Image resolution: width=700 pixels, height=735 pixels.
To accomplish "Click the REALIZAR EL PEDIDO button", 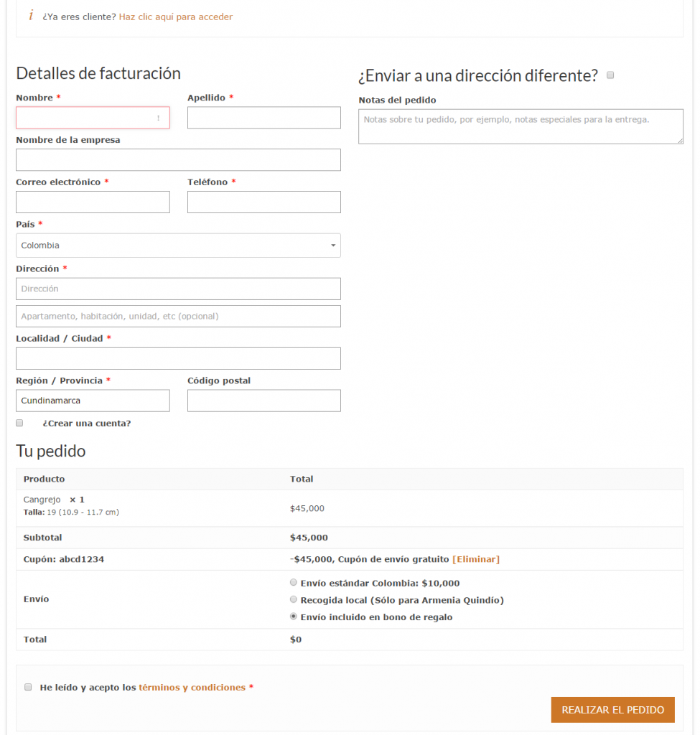I will 613,710.
